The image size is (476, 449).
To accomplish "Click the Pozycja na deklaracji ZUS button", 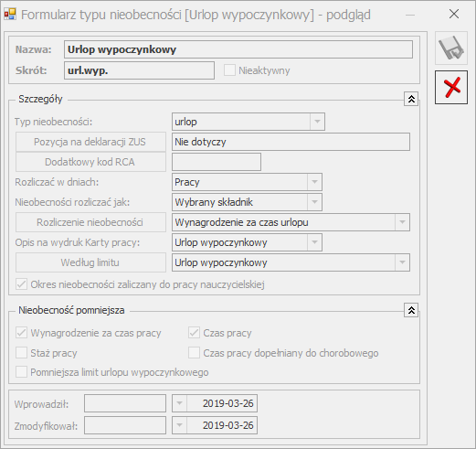I will 90,142.
